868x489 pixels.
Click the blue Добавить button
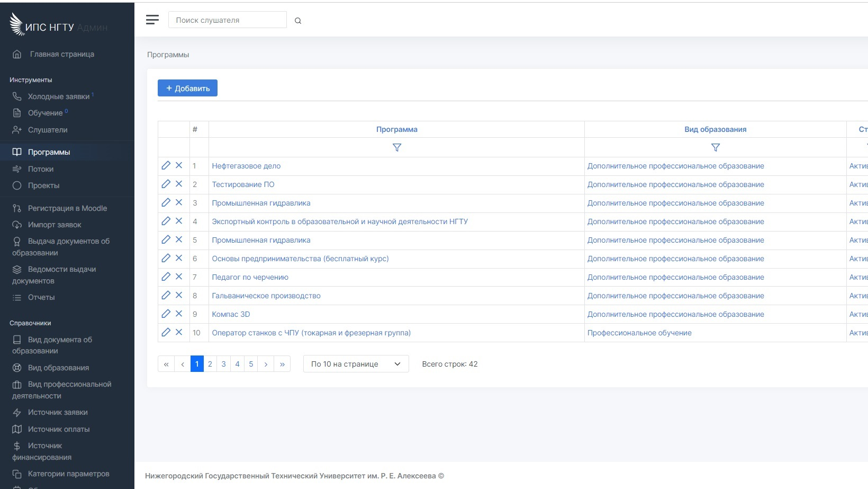click(187, 88)
